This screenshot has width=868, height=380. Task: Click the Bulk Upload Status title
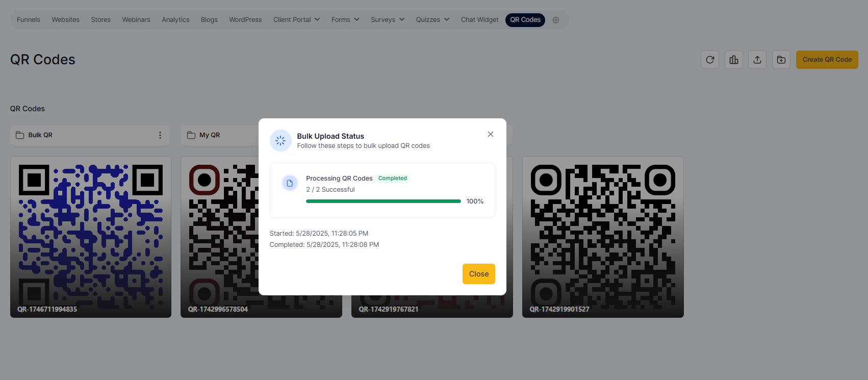coord(330,136)
